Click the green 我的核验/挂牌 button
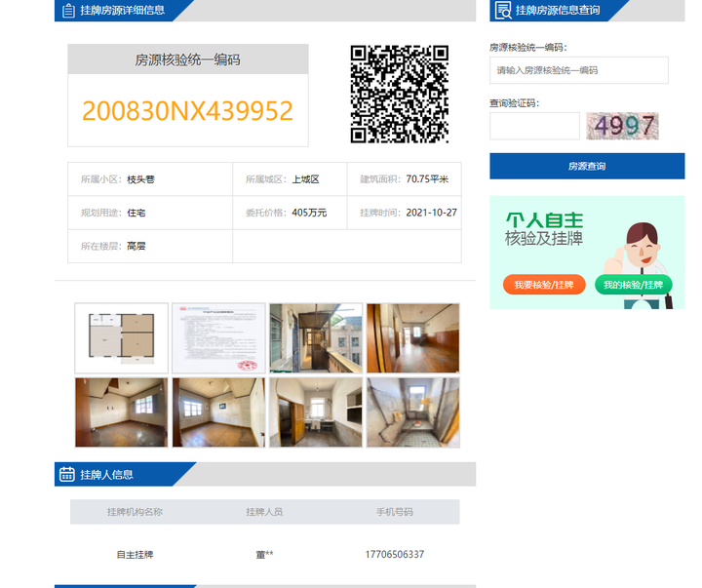Viewport: 702px width, 588px height. coord(633,285)
